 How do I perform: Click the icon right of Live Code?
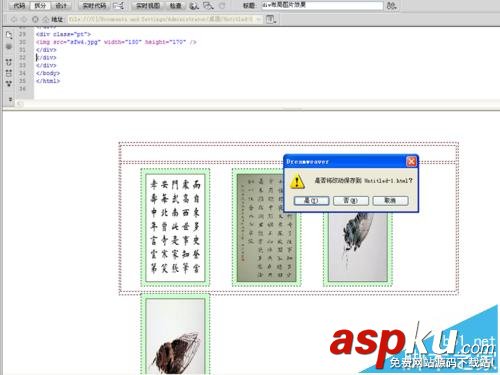118,6
